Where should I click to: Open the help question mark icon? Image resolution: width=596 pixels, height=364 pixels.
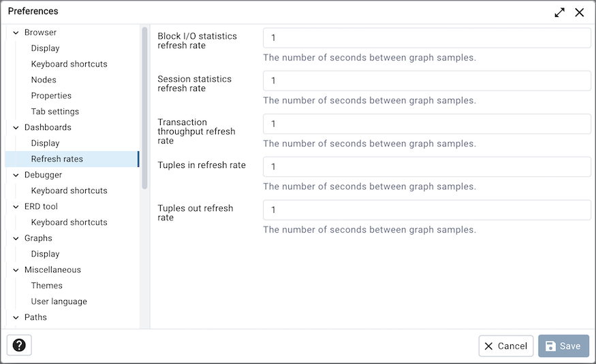point(19,346)
